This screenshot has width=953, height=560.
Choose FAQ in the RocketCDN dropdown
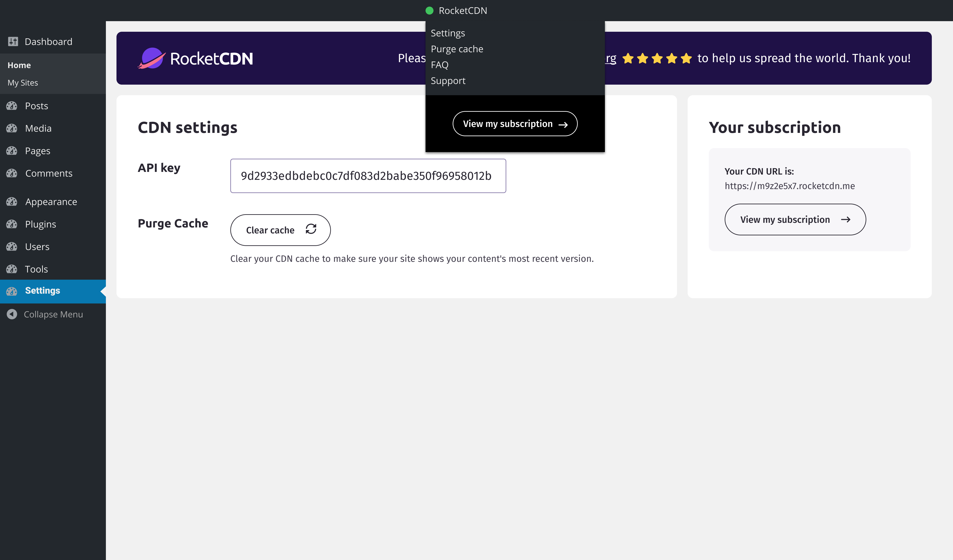(439, 65)
